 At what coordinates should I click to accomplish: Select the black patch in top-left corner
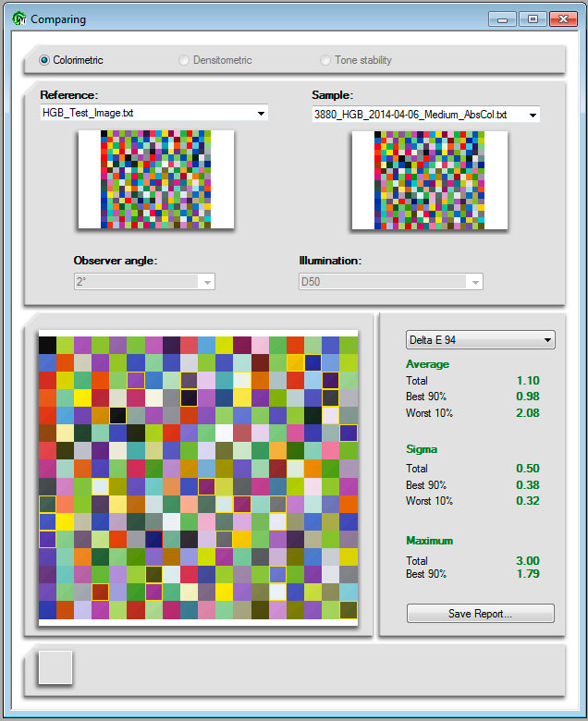click(x=47, y=345)
